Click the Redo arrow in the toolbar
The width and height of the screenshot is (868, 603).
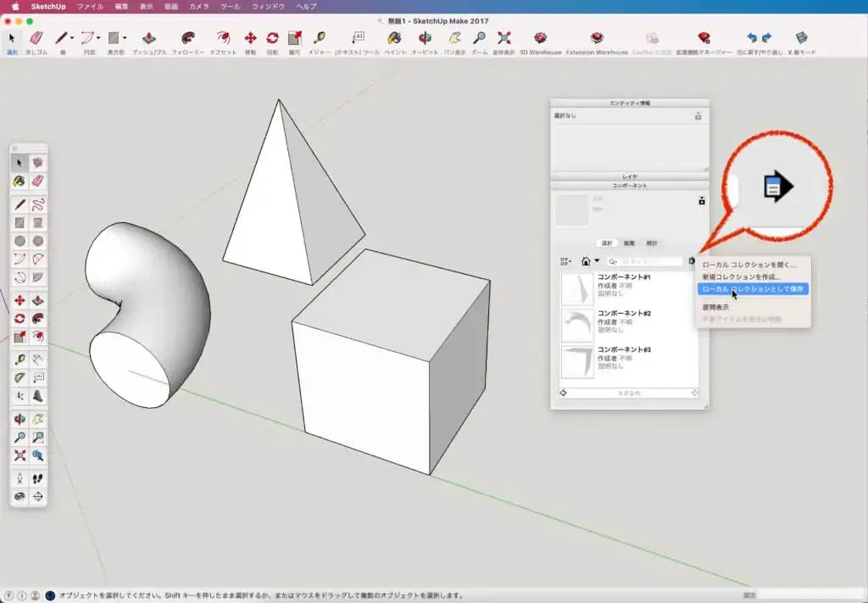pos(766,37)
